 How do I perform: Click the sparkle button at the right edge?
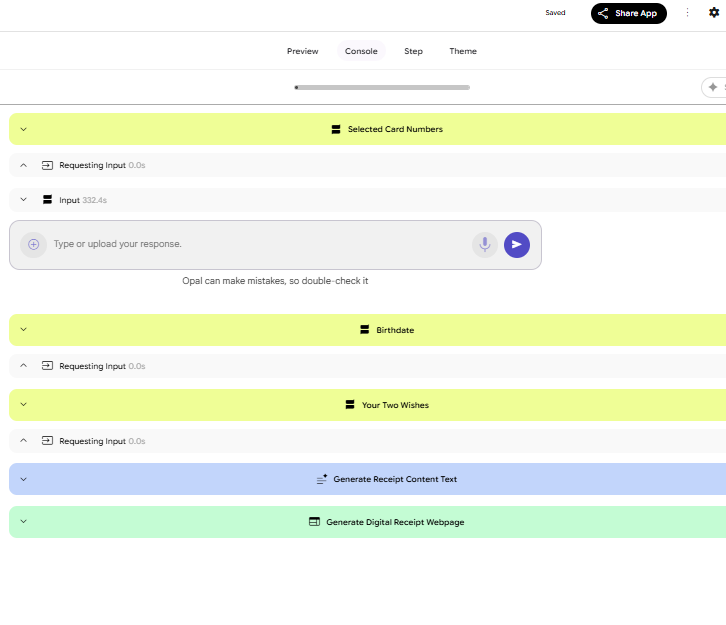click(x=713, y=87)
